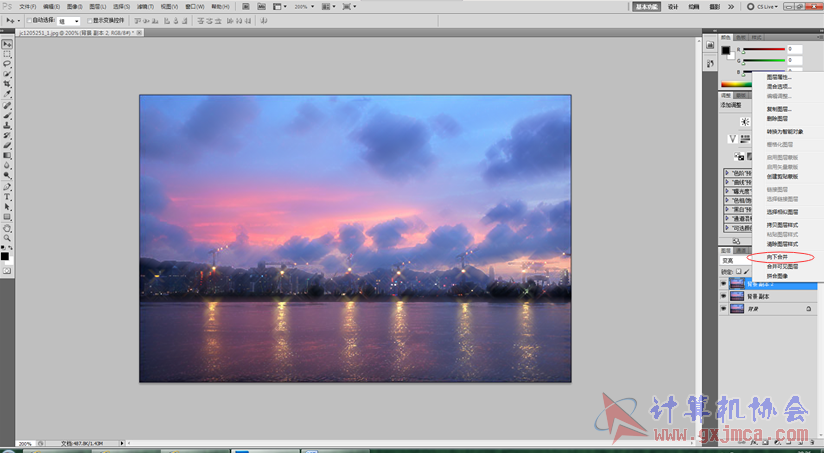Image resolution: width=824 pixels, height=453 pixels.
Task: Select the Hand tool
Action: (7, 227)
